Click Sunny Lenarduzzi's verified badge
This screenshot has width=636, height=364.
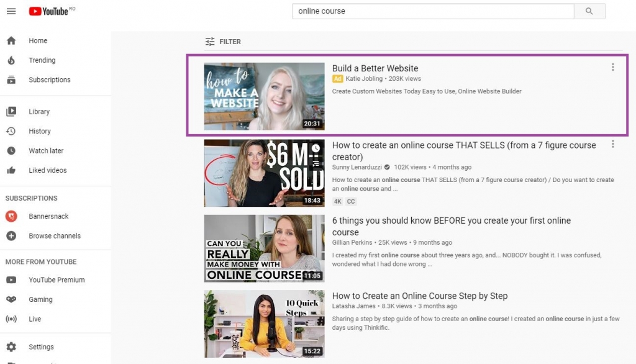[x=387, y=166]
